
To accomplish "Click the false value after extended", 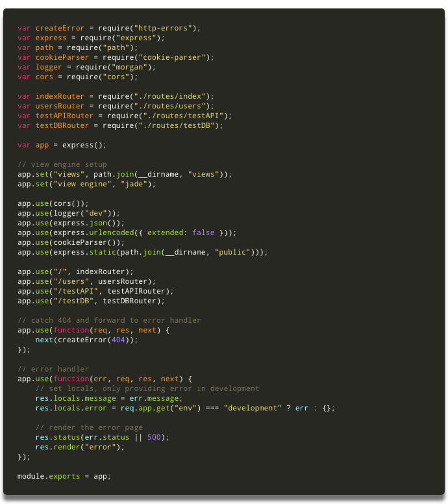I will tap(203, 233).
